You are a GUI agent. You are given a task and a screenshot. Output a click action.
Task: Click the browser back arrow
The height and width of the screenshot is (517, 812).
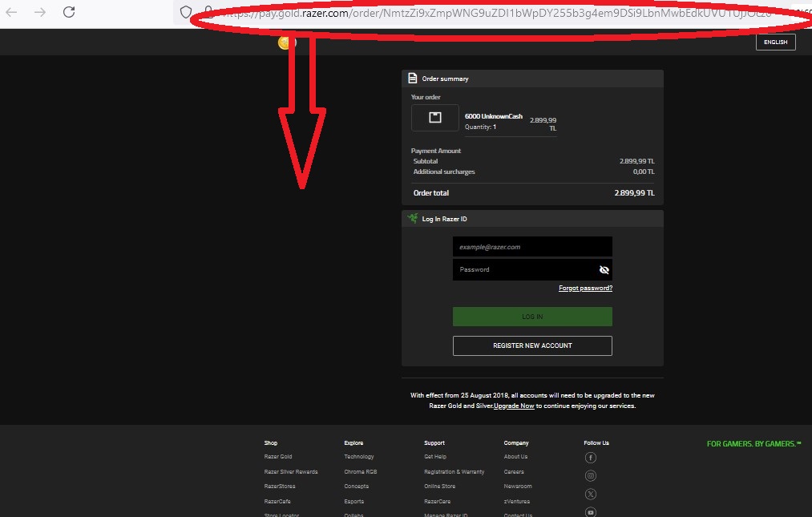coord(12,12)
